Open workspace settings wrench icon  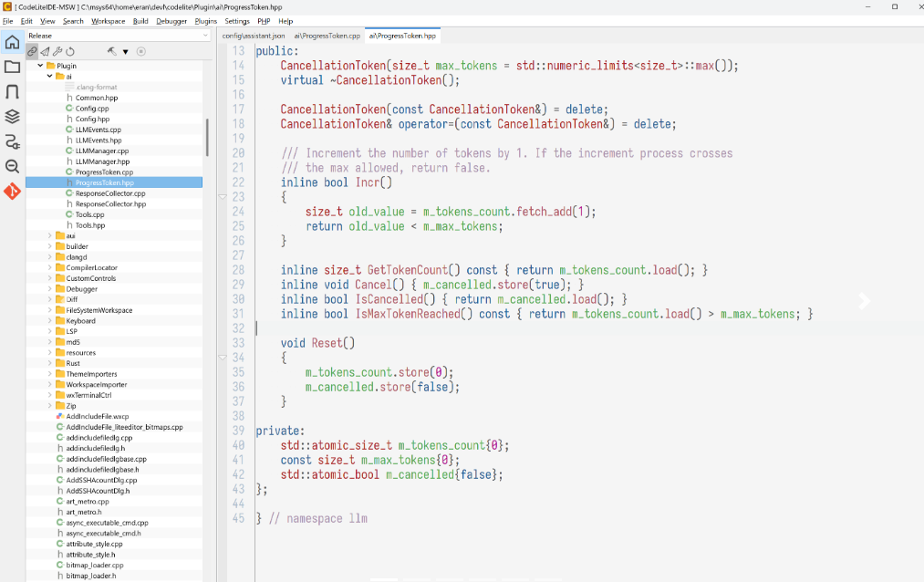tap(57, 51)
